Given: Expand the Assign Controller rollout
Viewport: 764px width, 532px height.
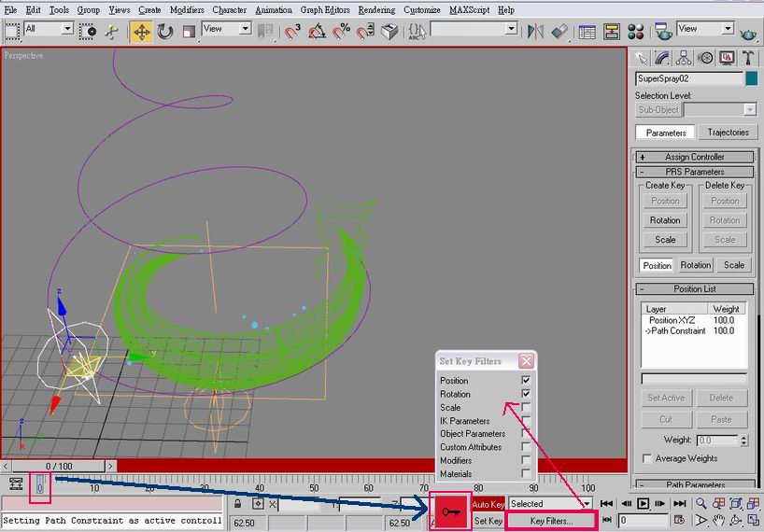Looking at the screenshot, I should click(x=695, y=157).
